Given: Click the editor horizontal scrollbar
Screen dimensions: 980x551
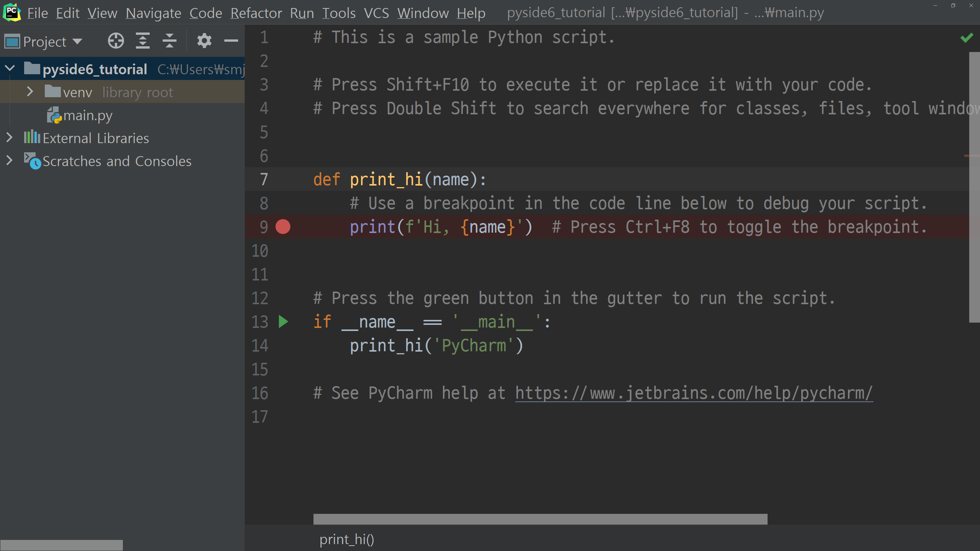Looking at the screenshot, I should (x=540, y=519).
